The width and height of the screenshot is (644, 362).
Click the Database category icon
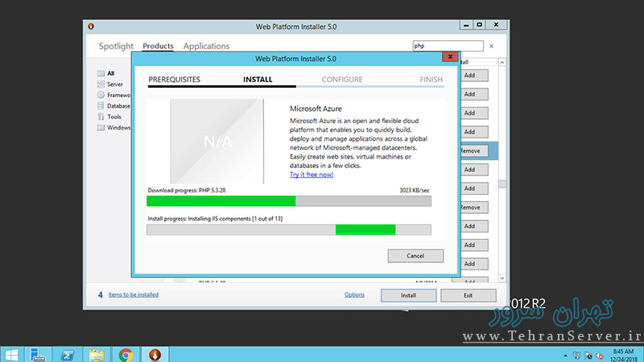coord(101,105)
